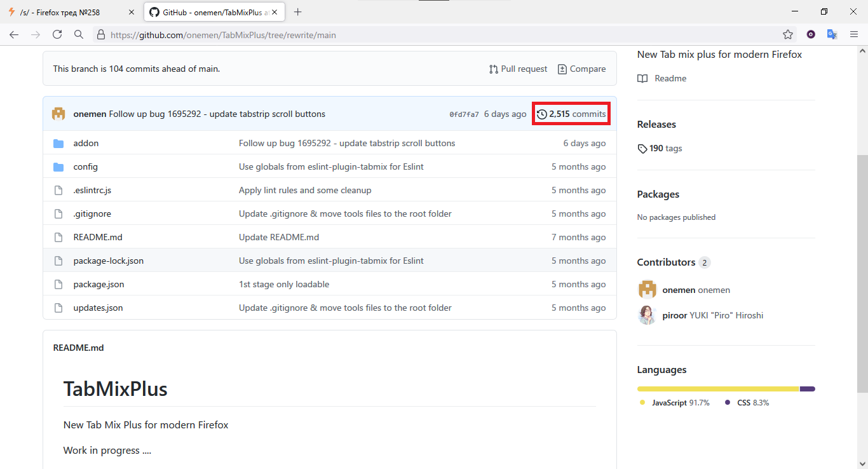Open the Releases heading link
Viewport: 868px width, 469px height.
(x=656, y=124)
